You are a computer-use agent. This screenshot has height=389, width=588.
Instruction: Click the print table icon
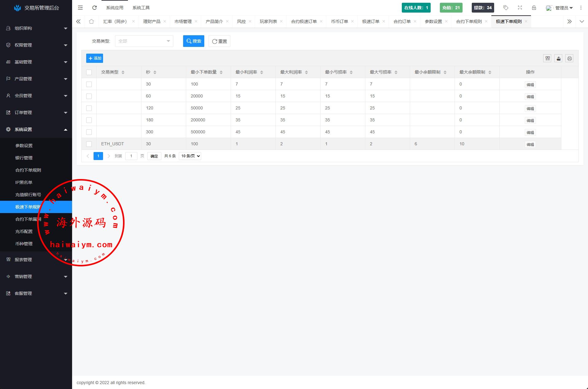coord(569,58)
